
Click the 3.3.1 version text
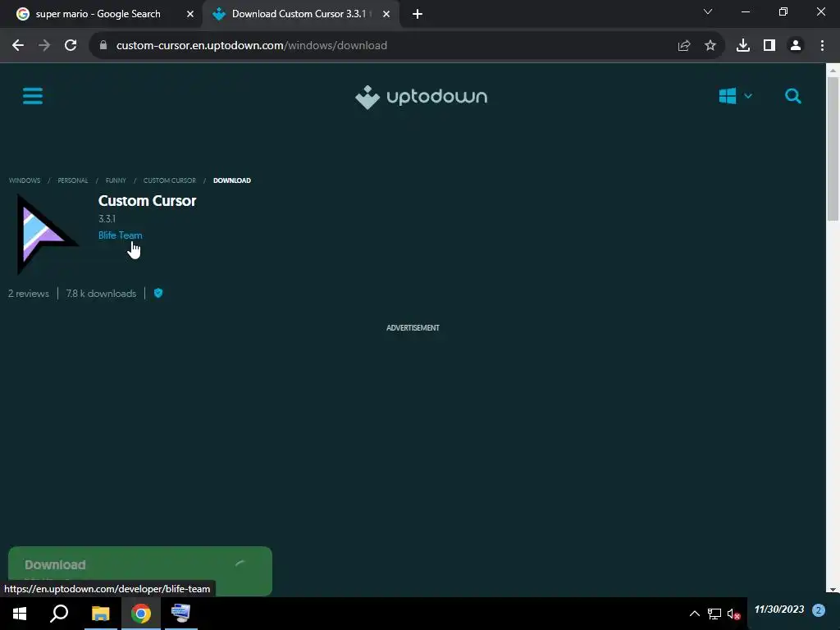(107, 218)
